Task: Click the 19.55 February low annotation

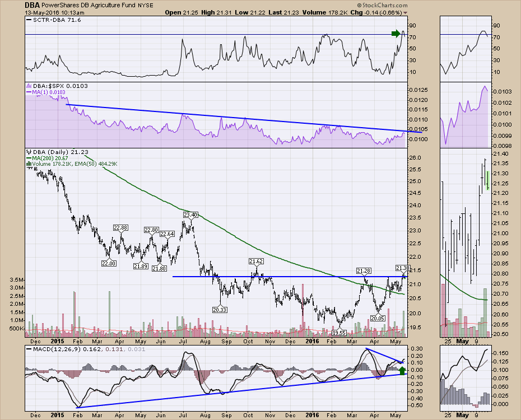Action: point(339,333)
